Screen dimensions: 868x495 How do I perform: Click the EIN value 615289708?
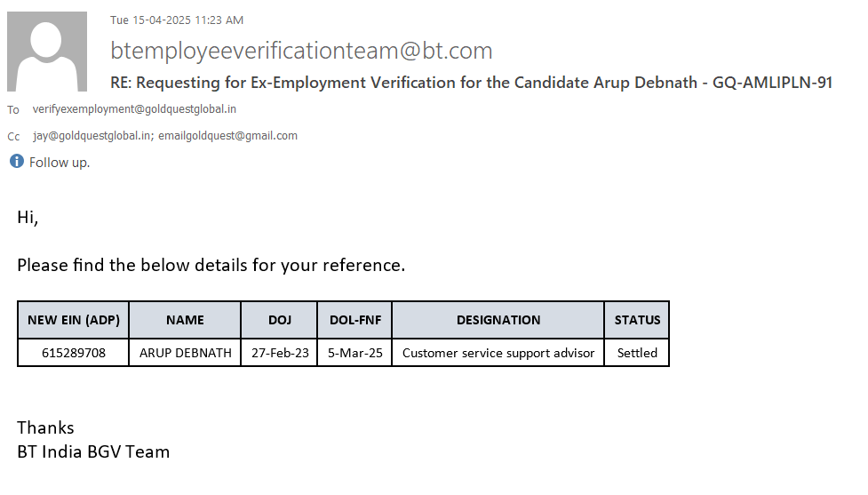(74, 353)
